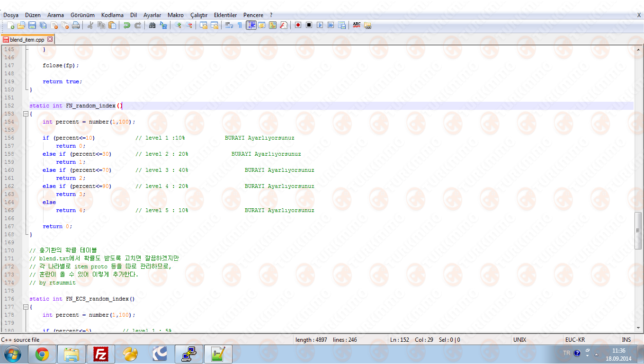
Task: Open the Function List icon
Action: pyautogui.click(x=284, y=25)
